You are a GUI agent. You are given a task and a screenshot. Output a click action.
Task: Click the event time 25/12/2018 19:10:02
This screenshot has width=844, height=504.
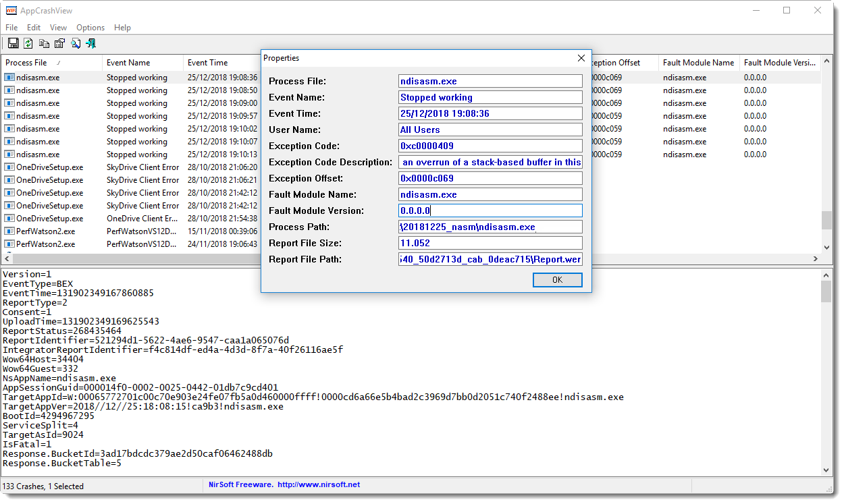pyautogui.click(x=222, y=129)
